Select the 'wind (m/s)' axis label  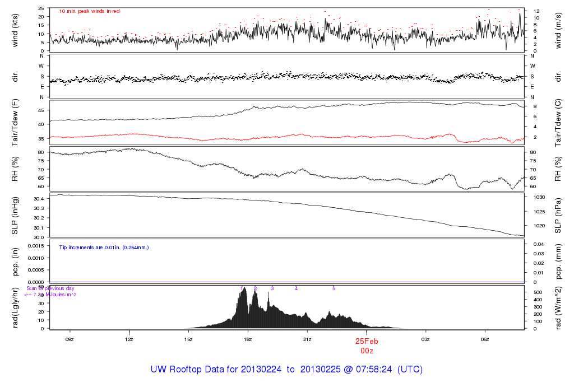tap(558, 30)
